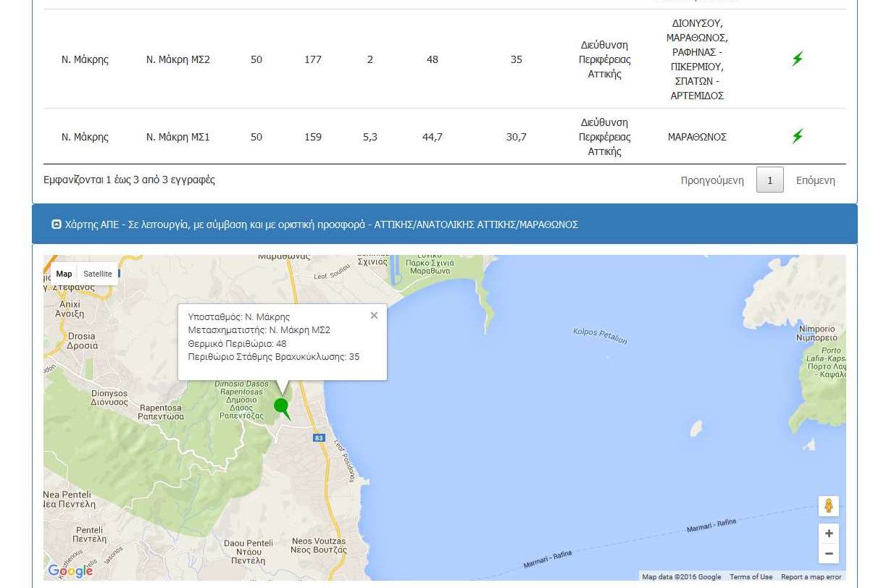The image size is (894, 588).
Task: Zoom in on the map with the plus button
Action: (x=829, y=534)
